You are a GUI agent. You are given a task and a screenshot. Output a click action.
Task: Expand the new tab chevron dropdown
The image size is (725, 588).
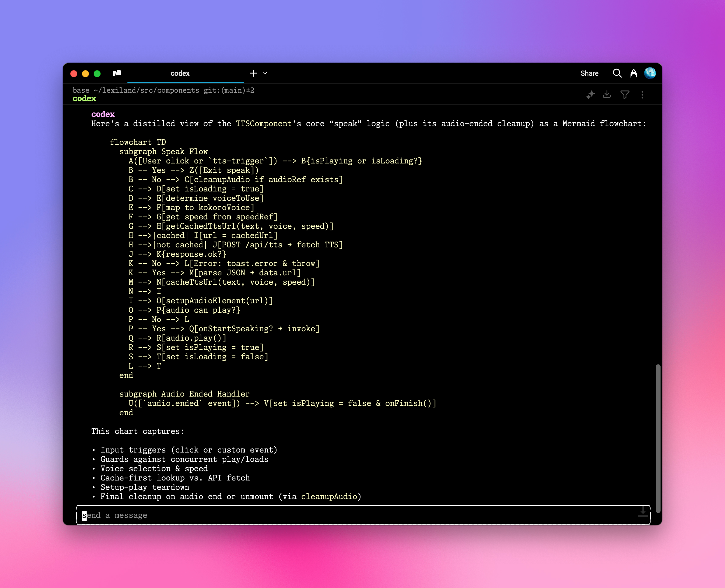tap(265, 73)
